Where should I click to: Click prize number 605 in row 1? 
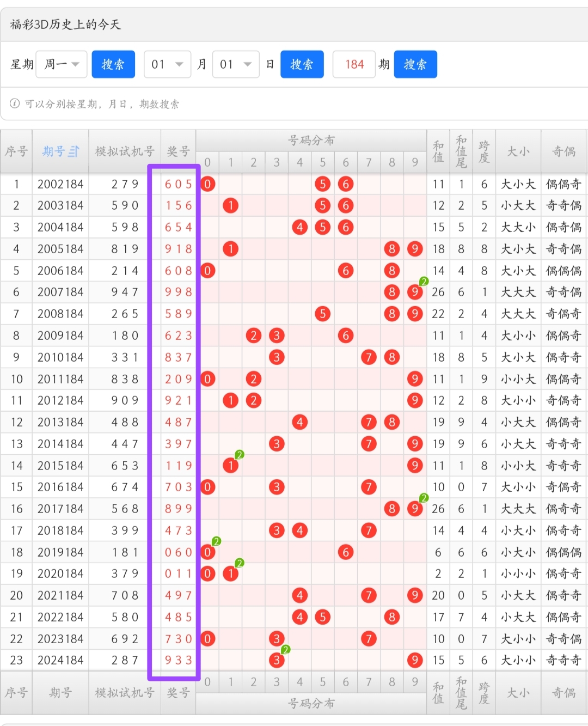tap(179, 184)
